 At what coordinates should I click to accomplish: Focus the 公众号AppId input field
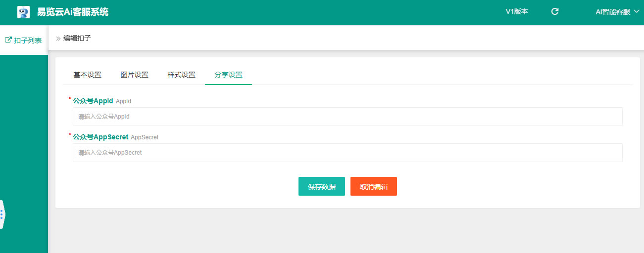(347, 117)
